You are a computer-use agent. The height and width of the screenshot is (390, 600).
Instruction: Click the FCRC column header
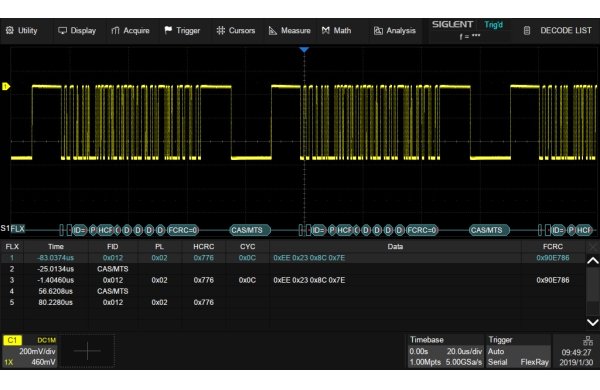tap(553, 247)
